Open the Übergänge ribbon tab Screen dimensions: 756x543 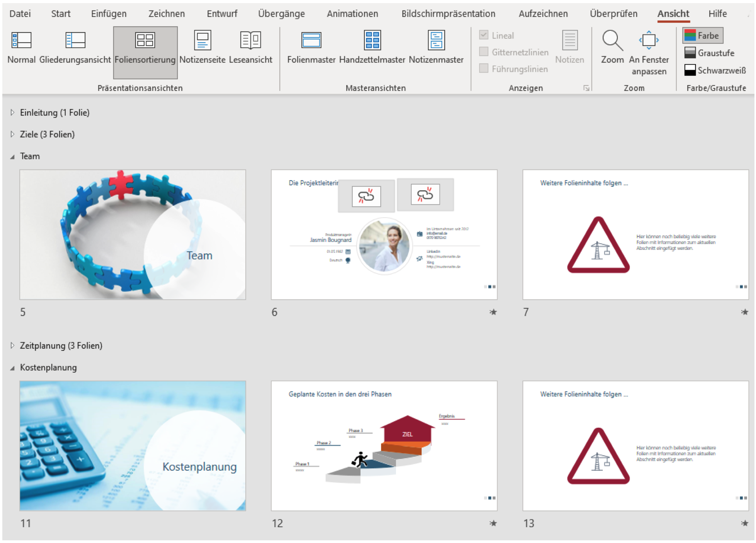click(x=281, y=14)
